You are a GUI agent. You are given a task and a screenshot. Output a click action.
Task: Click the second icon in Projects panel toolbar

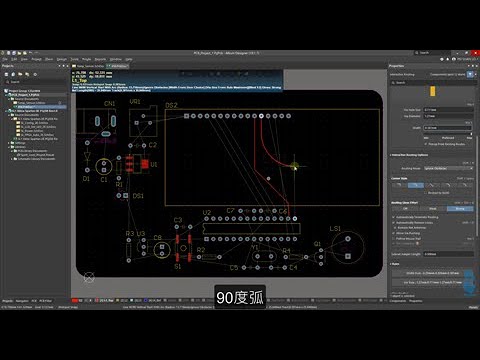pyautogui.click(x=13, y=74)
